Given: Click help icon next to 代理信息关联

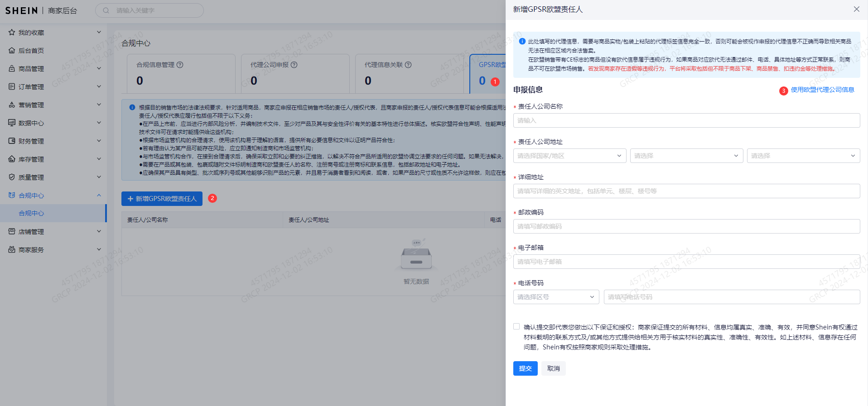Looking at the screenshot, I should coord(408,65).
